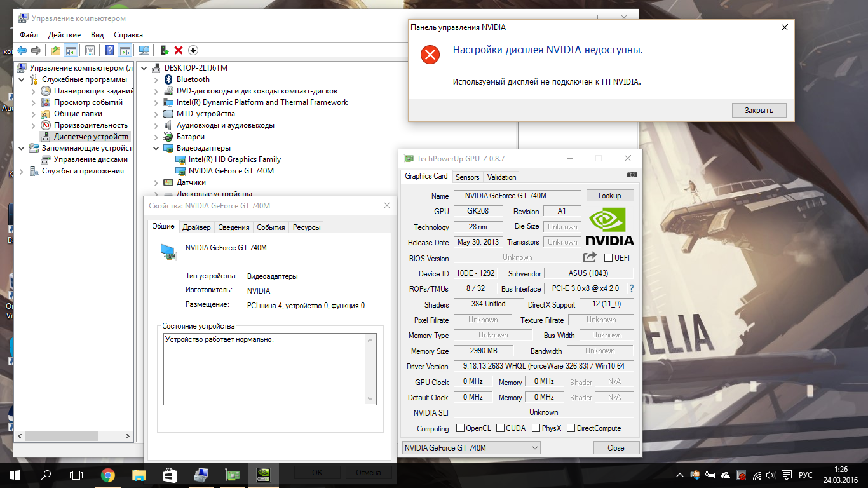Click the blue back arrow in toolbar
The image size is (868, 488).
click(x=22, y=50)
